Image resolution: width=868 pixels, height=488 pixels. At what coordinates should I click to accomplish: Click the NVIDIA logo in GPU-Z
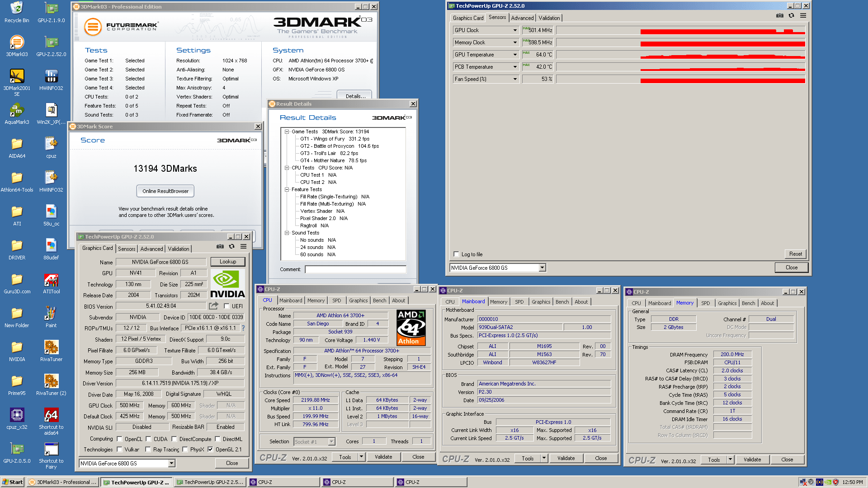[227, 284]
